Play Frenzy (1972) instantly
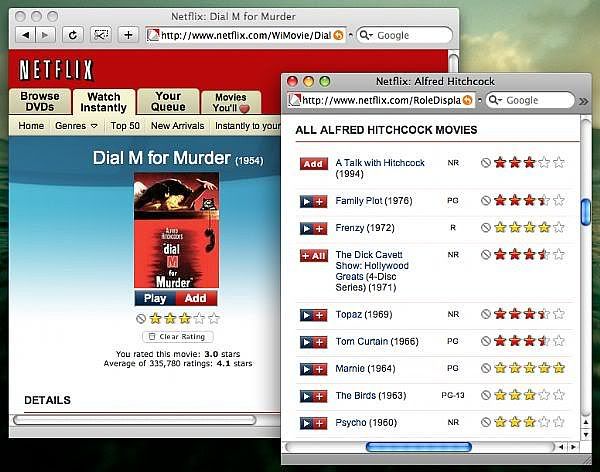600x472 pixels. tap(307, 229)
